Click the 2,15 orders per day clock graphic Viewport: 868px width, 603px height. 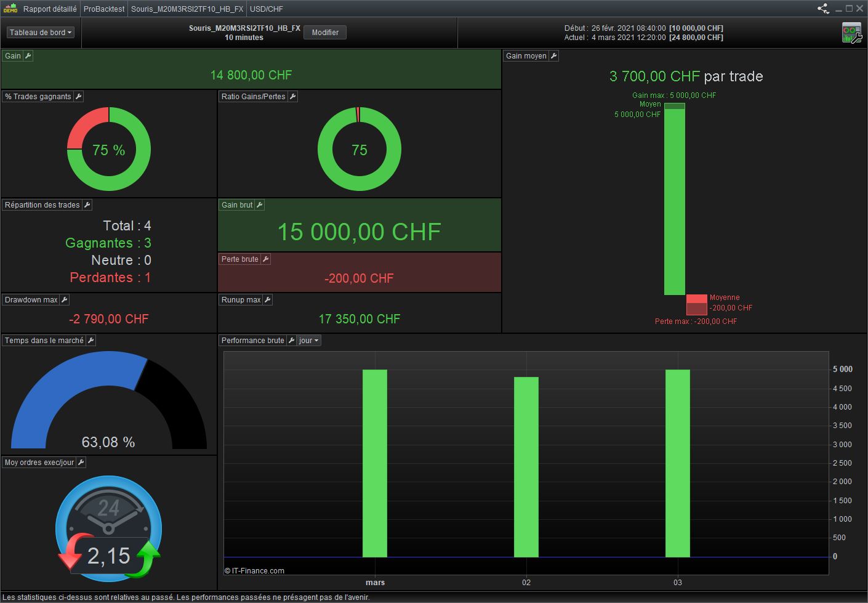point(109,529)
